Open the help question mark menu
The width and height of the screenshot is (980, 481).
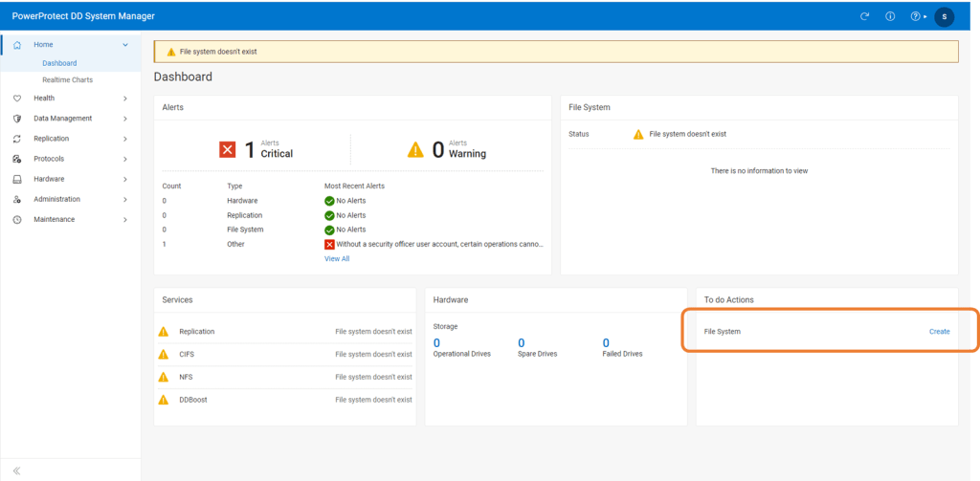tap(917, 16)
